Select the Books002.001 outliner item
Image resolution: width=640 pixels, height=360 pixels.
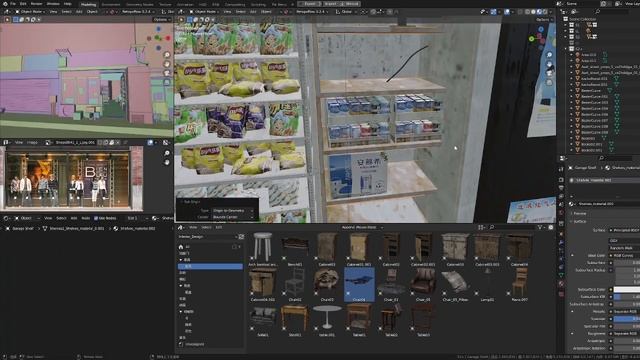[x=592, y=144]
